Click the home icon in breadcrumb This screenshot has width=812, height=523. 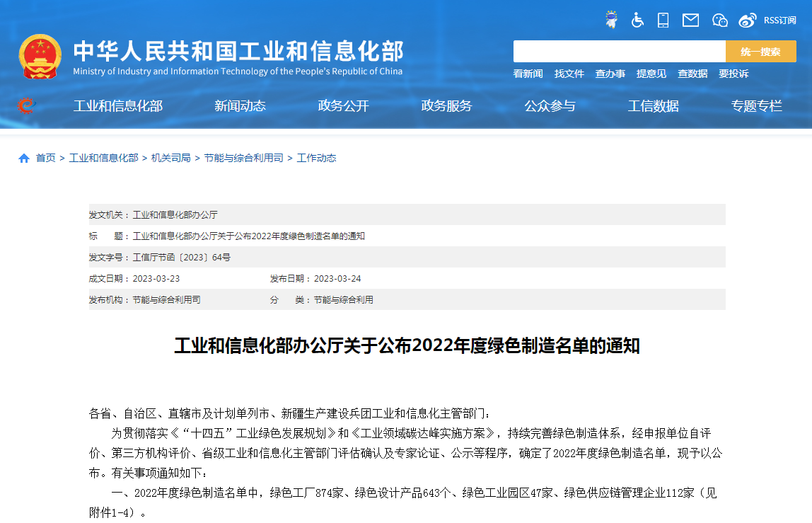(x=24, y=158)
